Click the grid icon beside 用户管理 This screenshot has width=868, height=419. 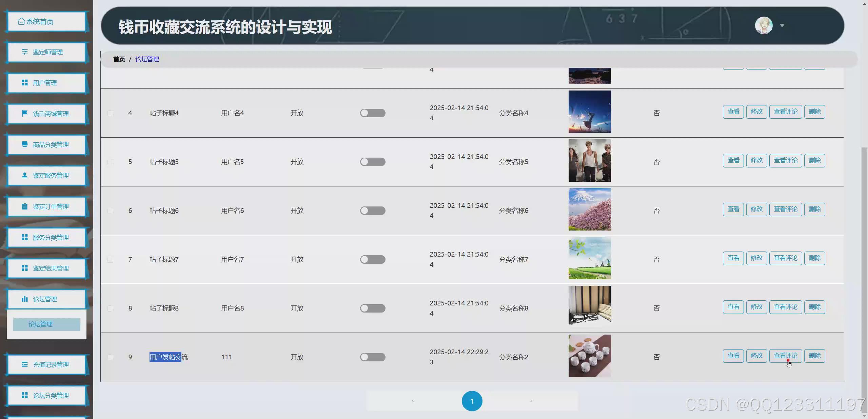(25, 83)
